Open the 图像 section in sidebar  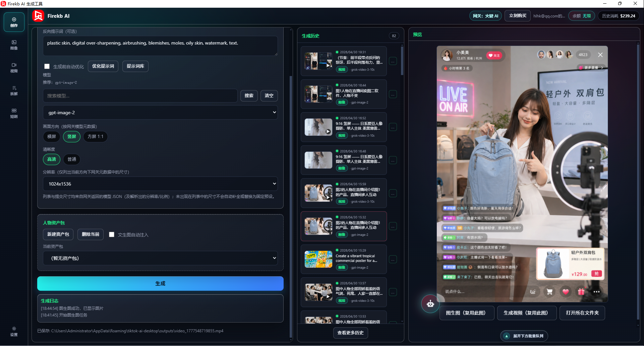tap(14, 45)
